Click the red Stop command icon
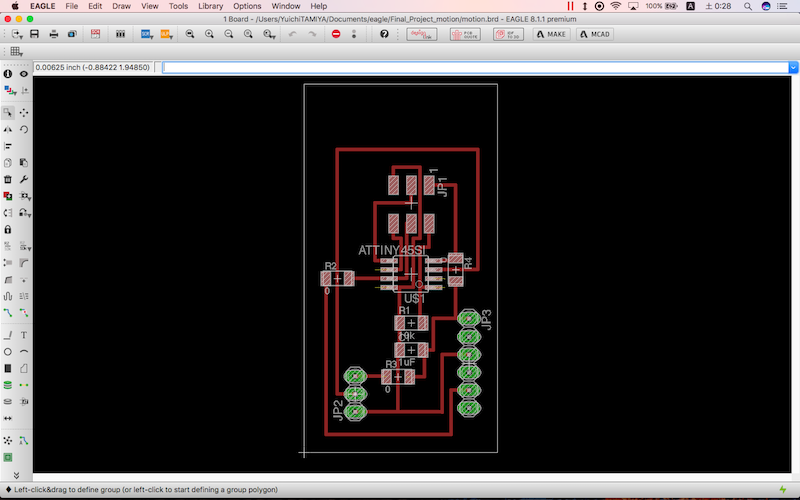800x500 pixels. (x=336, y=34)
